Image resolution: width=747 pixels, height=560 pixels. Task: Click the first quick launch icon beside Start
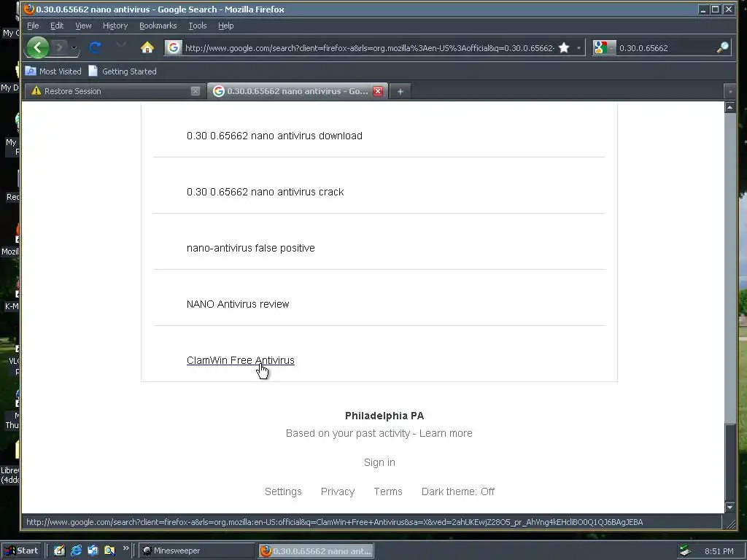59,551
